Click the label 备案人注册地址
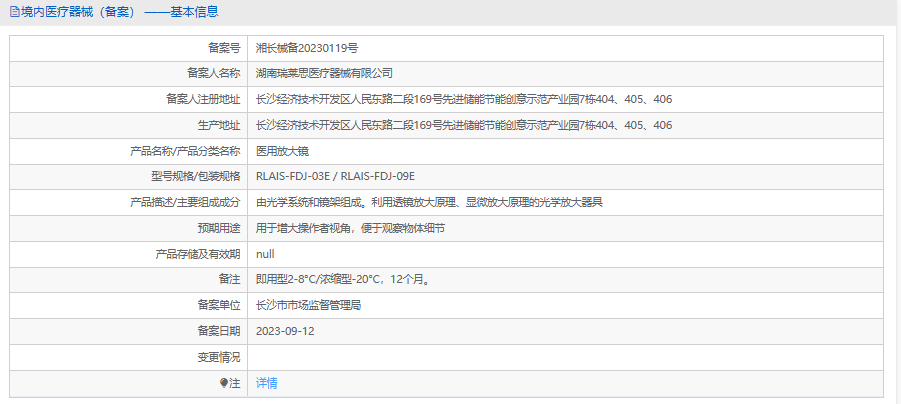The height and width of the screenshot is (404, 901). pyautogui.click(x=203, y=99)
